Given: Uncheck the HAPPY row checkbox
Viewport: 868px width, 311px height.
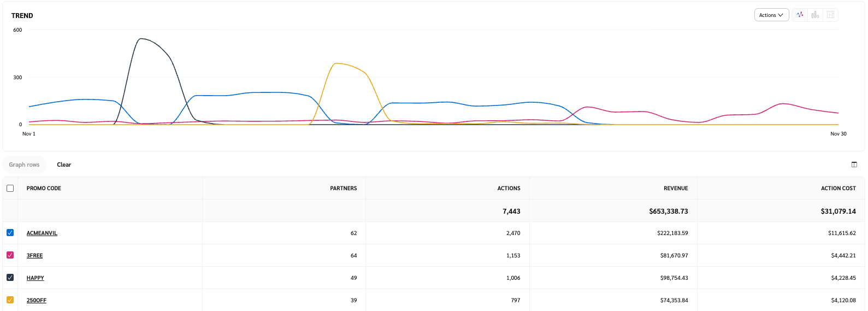Looking at the screenshot, I should point(10,278).
